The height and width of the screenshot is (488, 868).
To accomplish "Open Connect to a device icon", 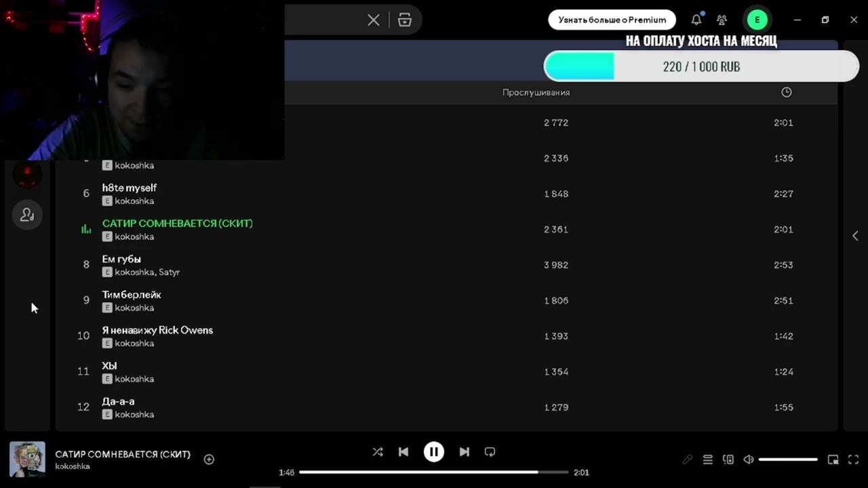I will pyautogui.click(x=728, y=460).
